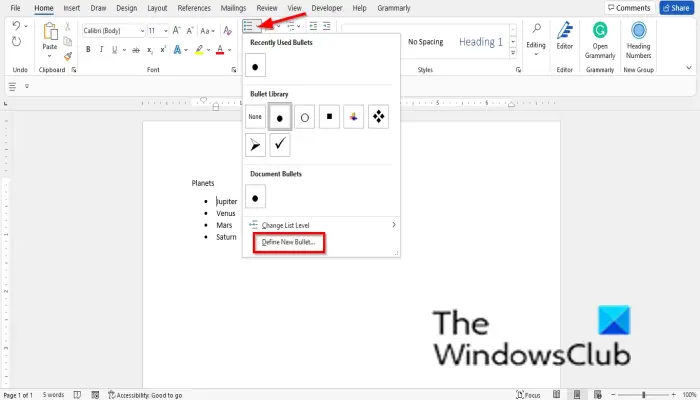
Task: Click the Bullets list icon
Action: (x=248, y=26)
